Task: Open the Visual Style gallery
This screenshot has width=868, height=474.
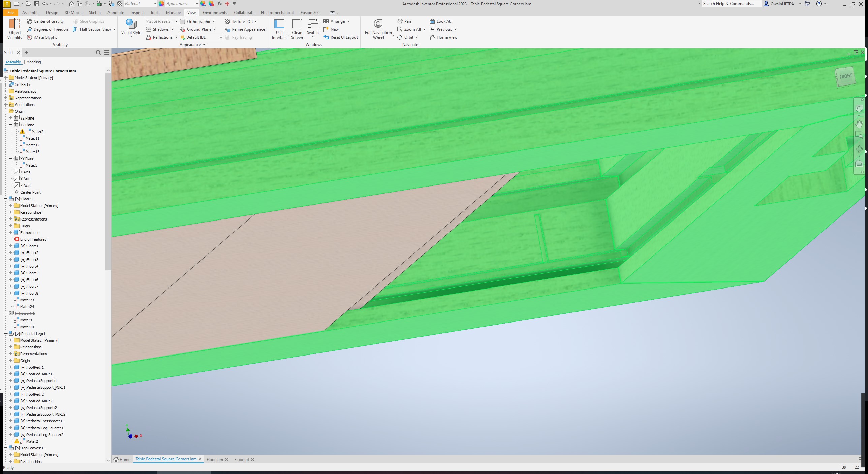Action: point(131,29)
